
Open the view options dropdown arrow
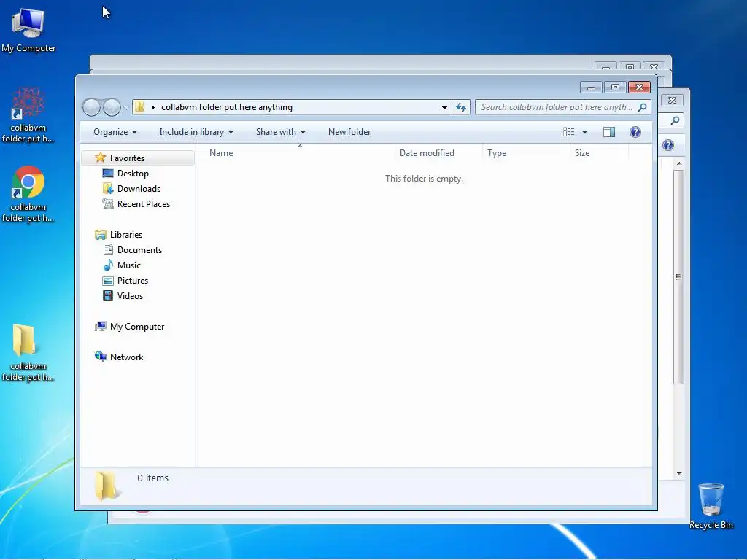coord(584,132)
